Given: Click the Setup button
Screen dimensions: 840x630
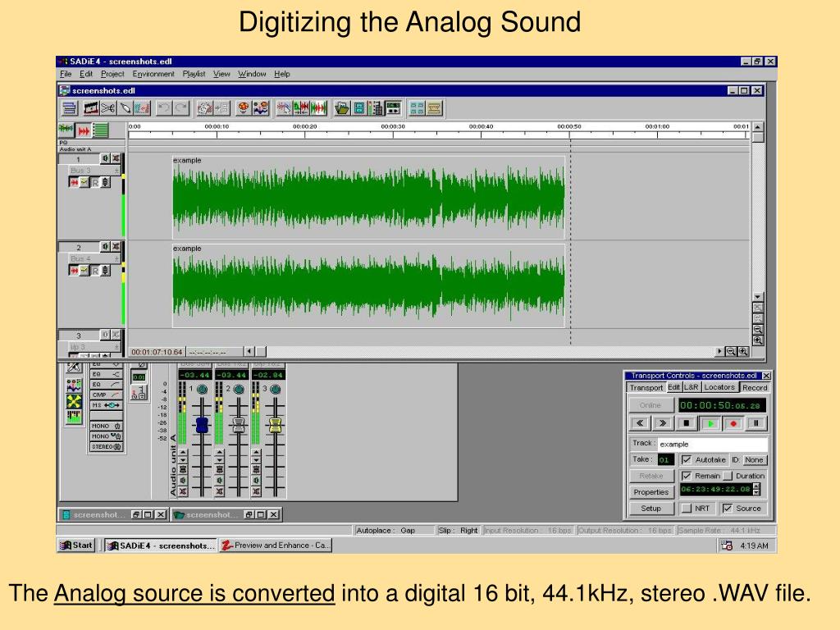Looking at the screenshot, I should pyautogui.click(x=651, y=509).
